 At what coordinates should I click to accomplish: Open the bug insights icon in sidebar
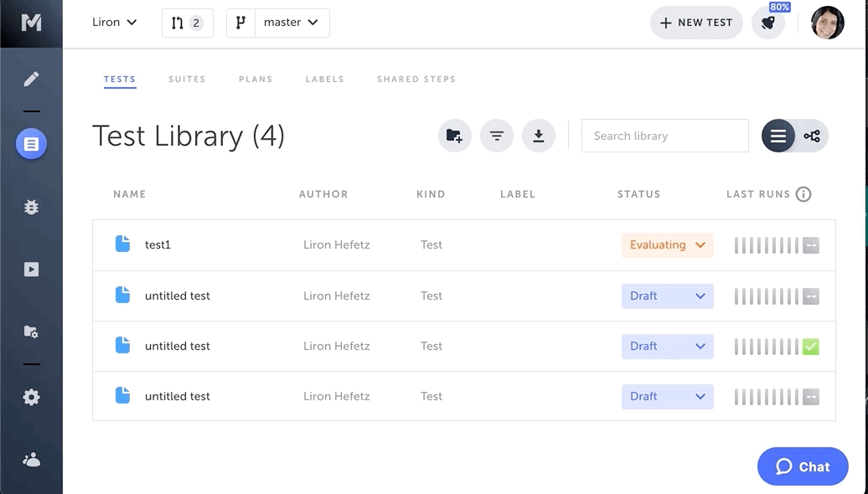click(x=31, y=207)
